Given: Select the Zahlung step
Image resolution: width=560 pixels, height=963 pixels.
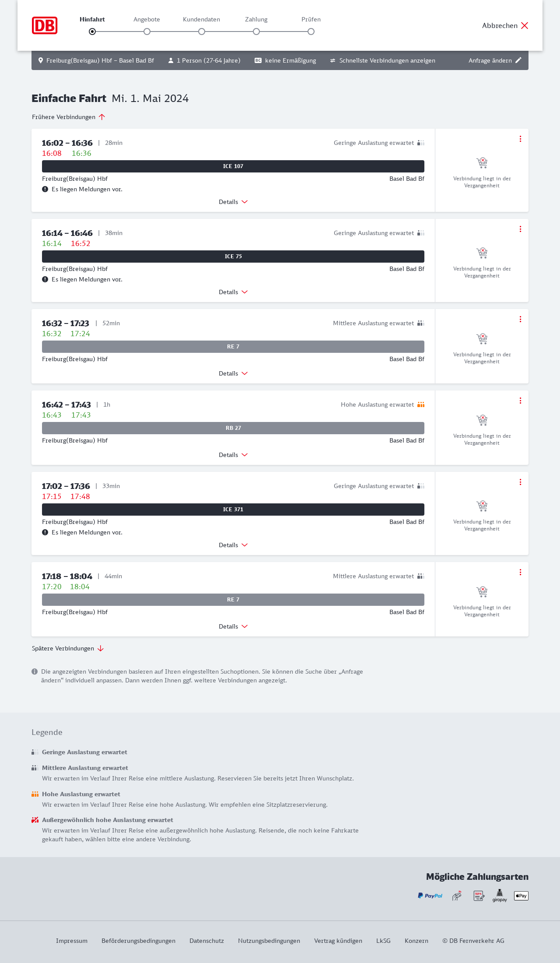Looking at the screenshot, I should (x=256, y=31).
